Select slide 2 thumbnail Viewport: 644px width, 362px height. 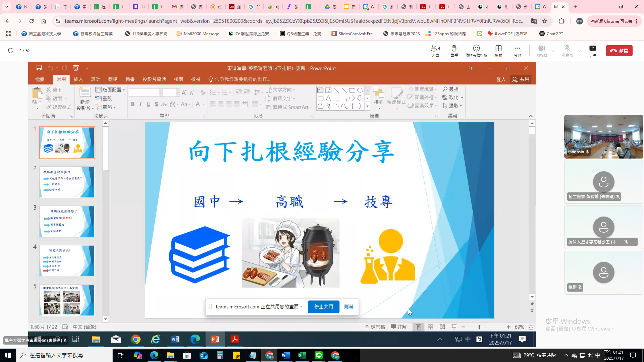pyautogui.click(x=67, y=182)
